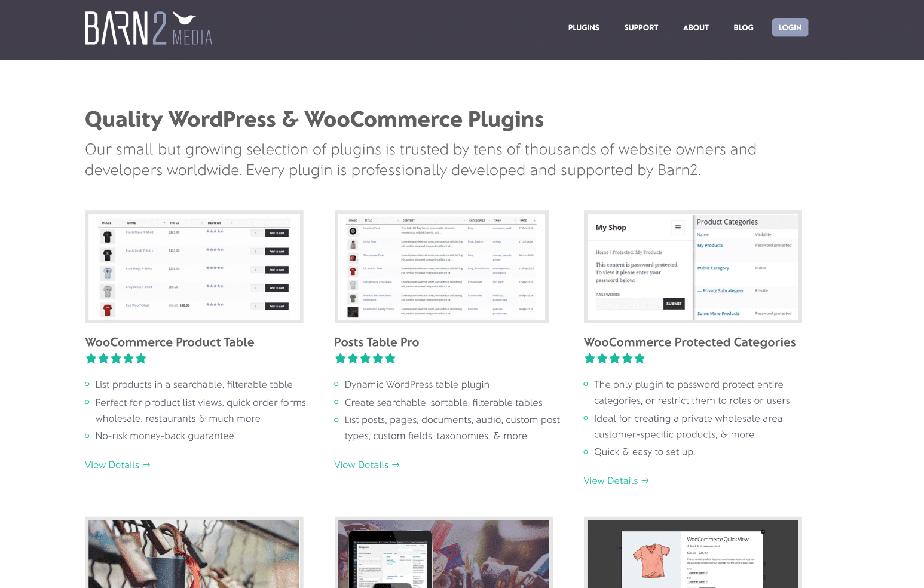
Task: Open WooCommerce Protected Categories screenshot thumbnail
Action: 693,267
